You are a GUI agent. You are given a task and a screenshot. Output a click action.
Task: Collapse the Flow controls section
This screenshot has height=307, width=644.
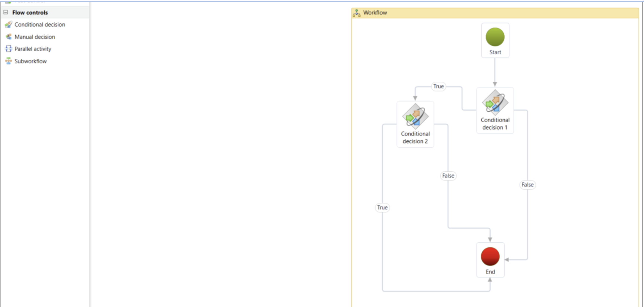[x=6, y=12]
